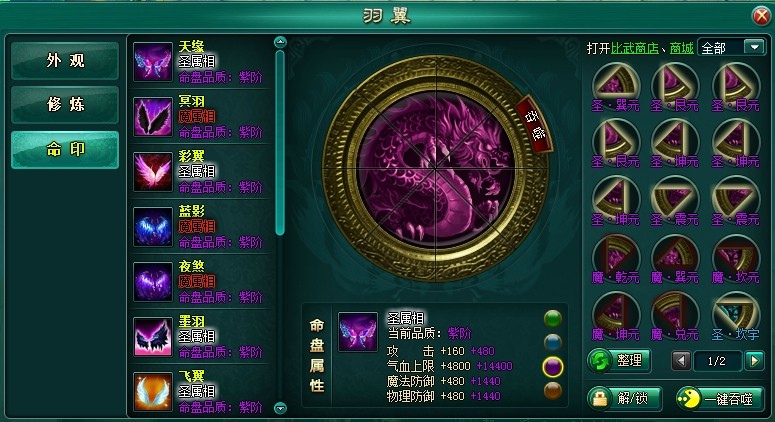Switch to the 修炼 tab
Image resolution: width=775 pixels, height=422 pixels.
point(65,105)
